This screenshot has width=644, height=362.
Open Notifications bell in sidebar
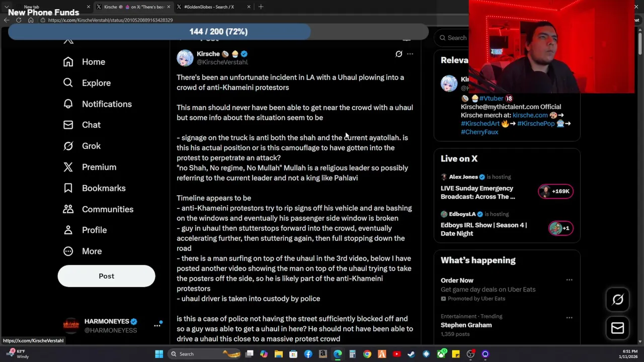pyautogui.click(x=97, y=104)
